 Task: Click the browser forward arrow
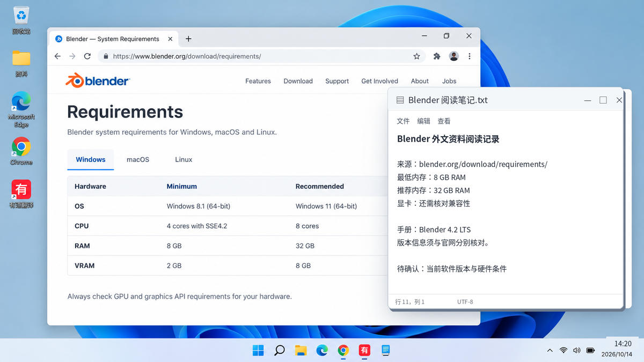click(72, 56)
